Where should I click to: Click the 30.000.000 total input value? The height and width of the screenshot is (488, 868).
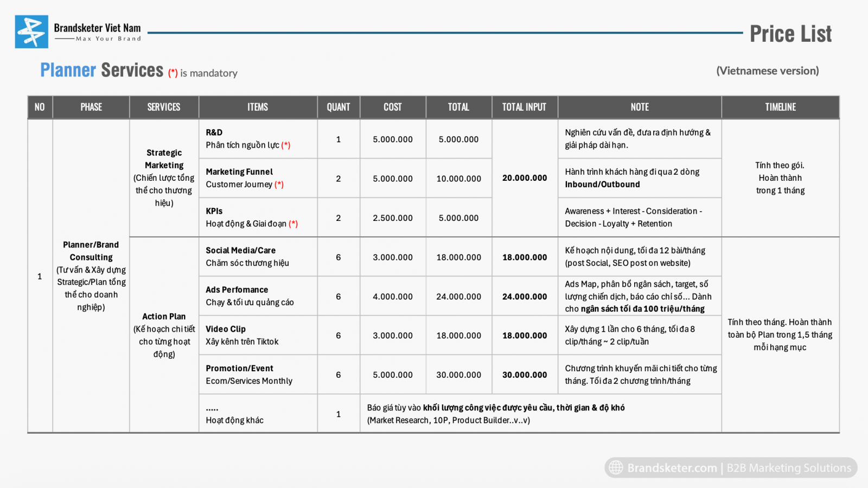(525, 375)
